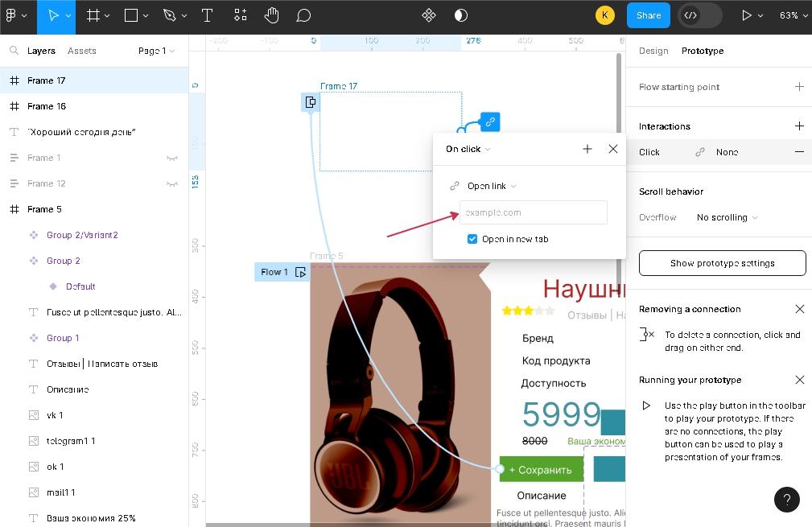
Task: Click Show prototype settings button
Action: point(722,263)
